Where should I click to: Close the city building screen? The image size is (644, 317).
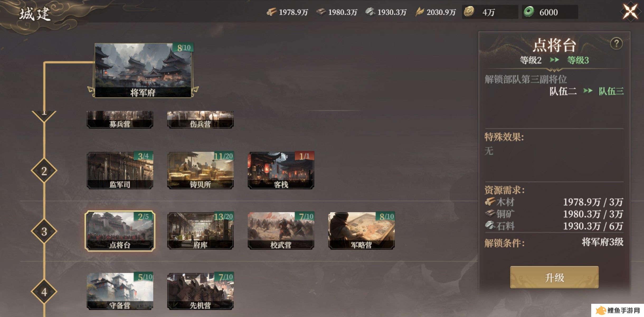[x=630, y=12]
